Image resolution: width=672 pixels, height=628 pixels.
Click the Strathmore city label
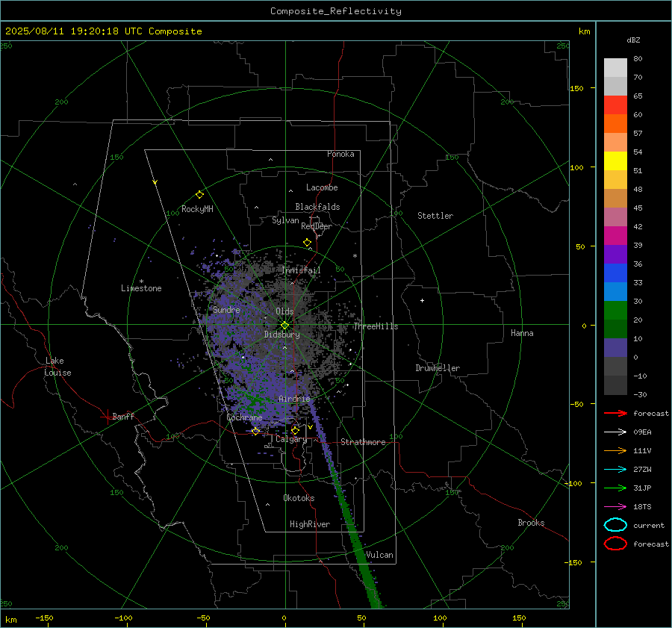point(363,442)
